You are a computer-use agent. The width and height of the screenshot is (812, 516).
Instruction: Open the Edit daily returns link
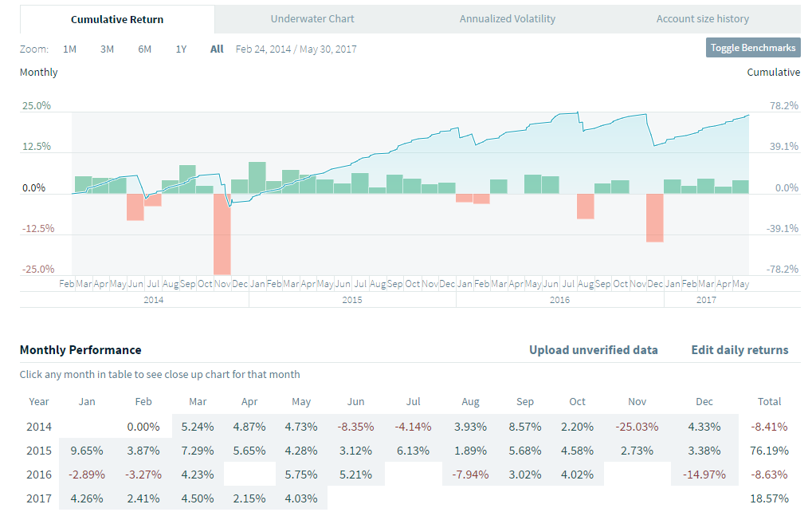point(739,349)
